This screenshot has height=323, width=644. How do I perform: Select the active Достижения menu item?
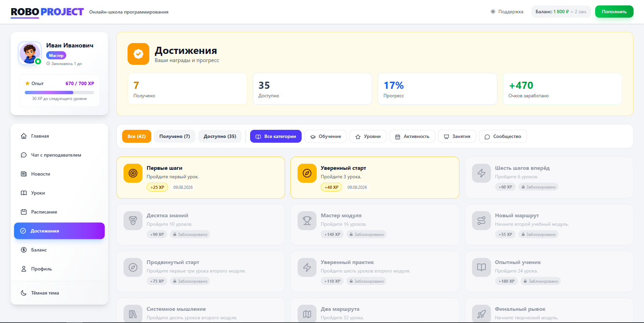tap(59, 231)
